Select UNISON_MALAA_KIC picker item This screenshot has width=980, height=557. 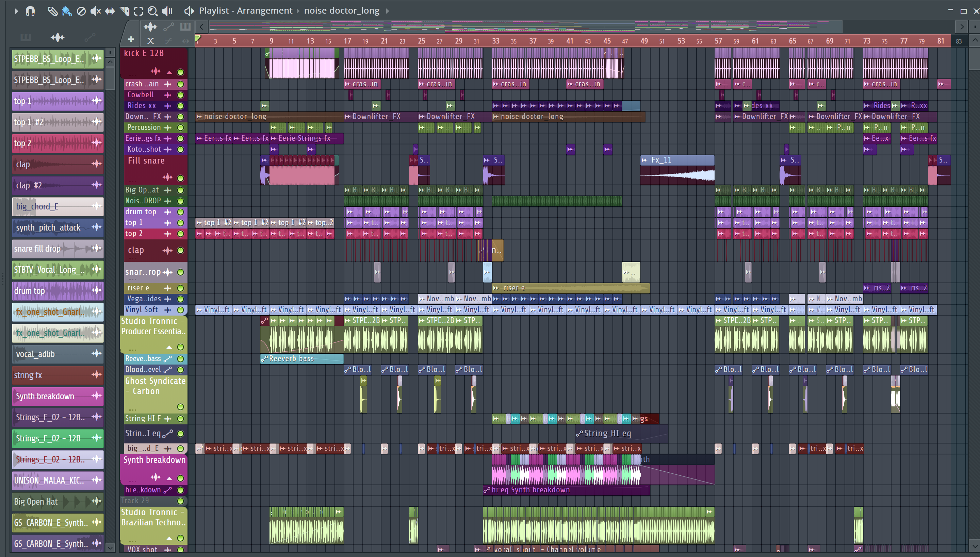(x=58, y=480)
